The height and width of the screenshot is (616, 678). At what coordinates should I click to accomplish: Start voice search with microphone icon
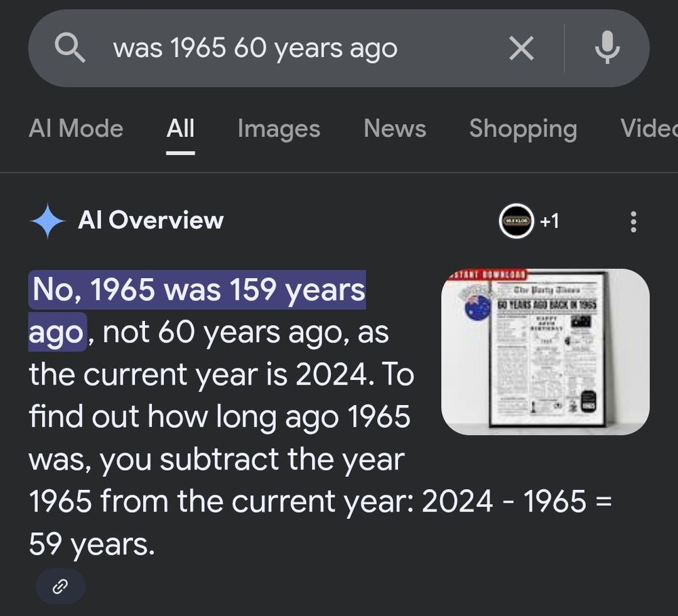click(607, 47)
